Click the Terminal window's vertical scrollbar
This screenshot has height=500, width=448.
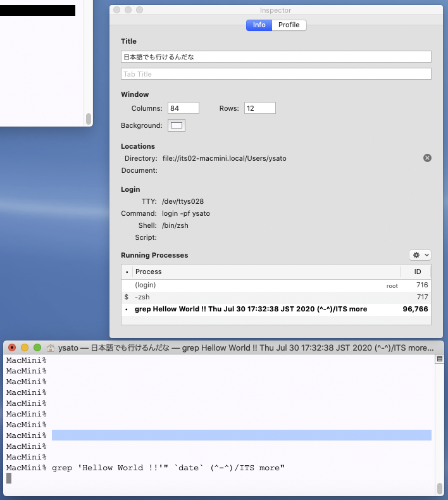pos(440,488)
